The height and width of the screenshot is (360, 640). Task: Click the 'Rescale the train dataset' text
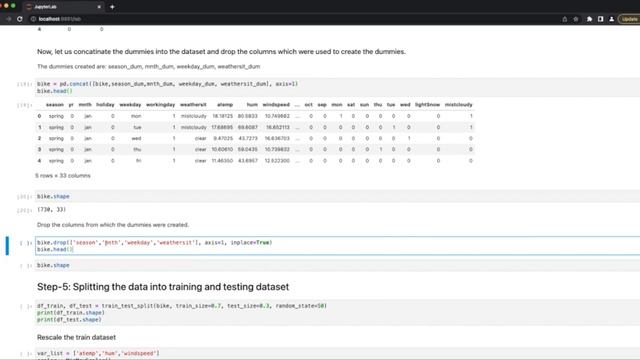76,337
